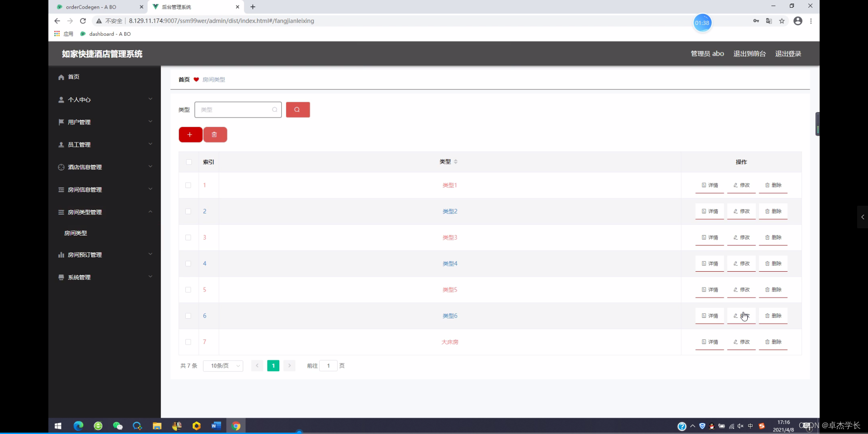
Task: Select the 首页 home icon in sidebar
Action: click(61, 77)
